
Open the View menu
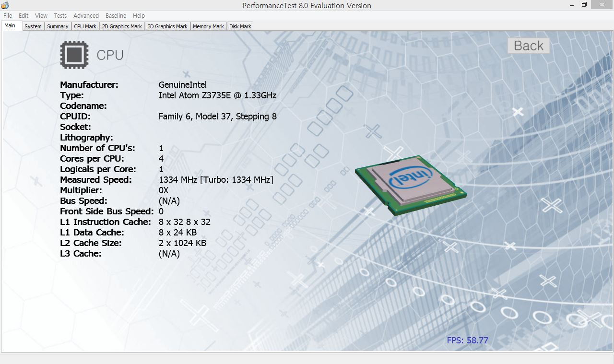(41, 15)
